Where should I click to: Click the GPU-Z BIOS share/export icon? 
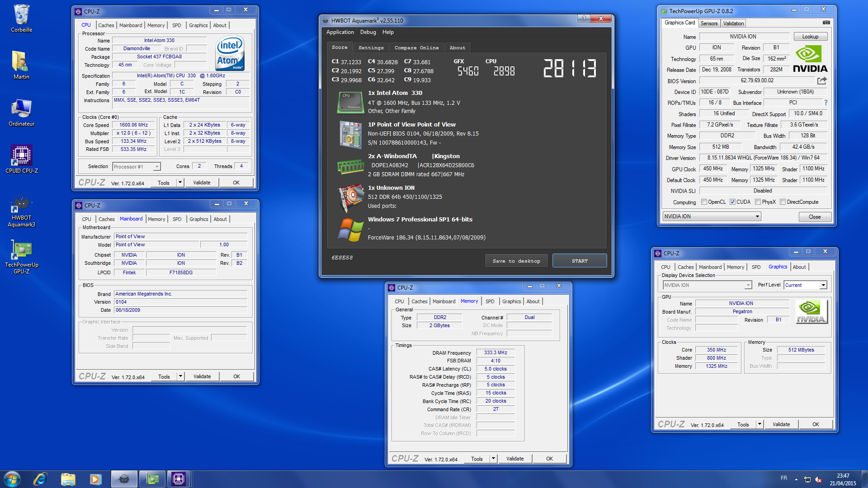click(822, 80)
